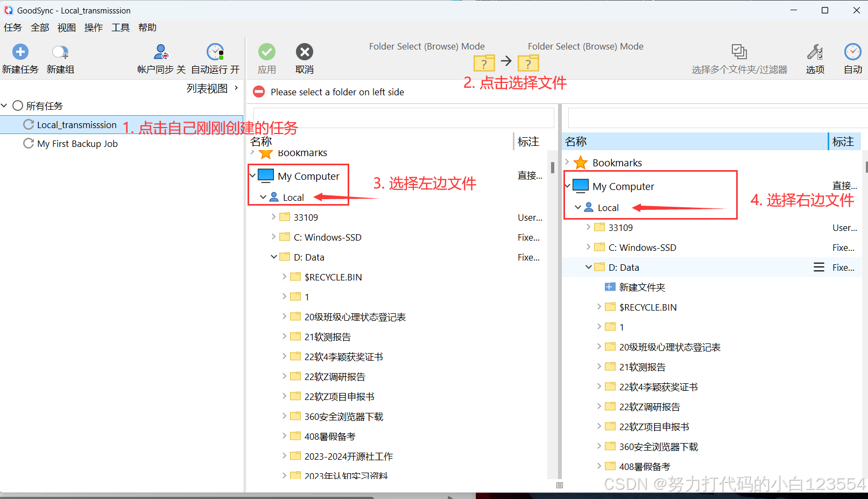This screenshot has width=868, height=499.
Task: Expand left pane 360安全浏览器下载 folder
Action: click(284, 416)
